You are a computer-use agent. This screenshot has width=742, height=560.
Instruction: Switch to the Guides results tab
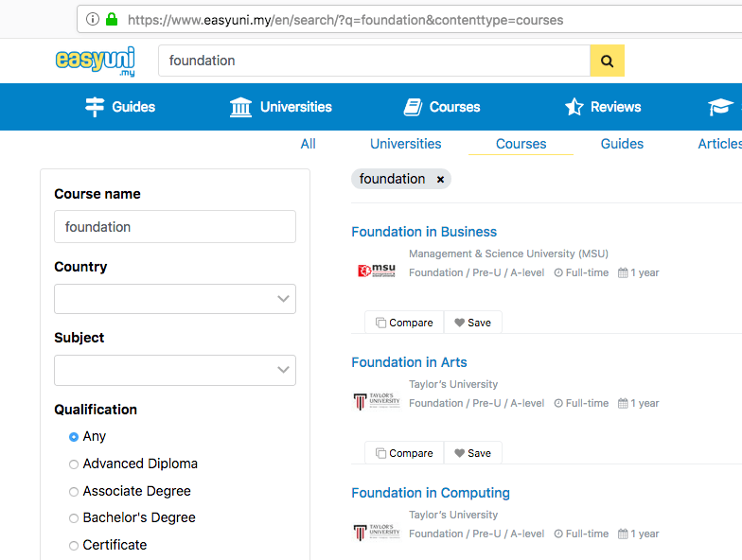[622, 144]
